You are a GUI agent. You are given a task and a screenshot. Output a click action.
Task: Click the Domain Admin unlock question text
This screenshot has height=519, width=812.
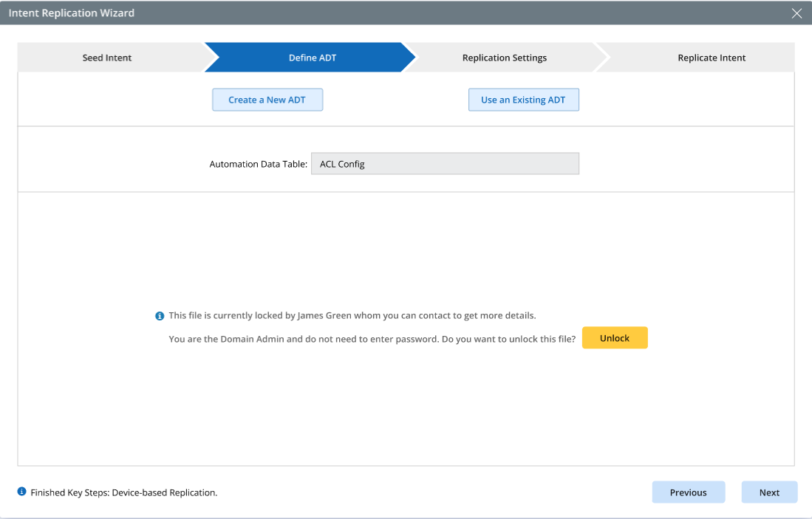[x=372, y=339]
